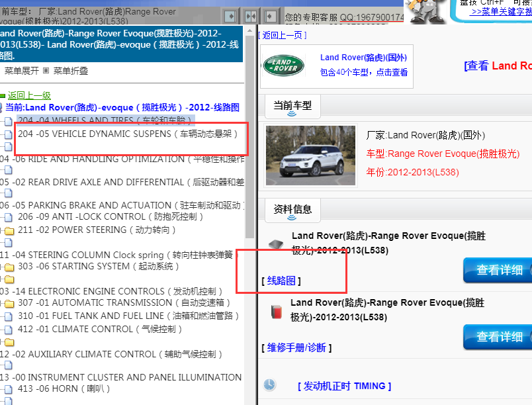This screenshot has width=532, height=405.
Task: Select 204-04 WHEELS AND TIRES tree item
Action: (105, 120)
